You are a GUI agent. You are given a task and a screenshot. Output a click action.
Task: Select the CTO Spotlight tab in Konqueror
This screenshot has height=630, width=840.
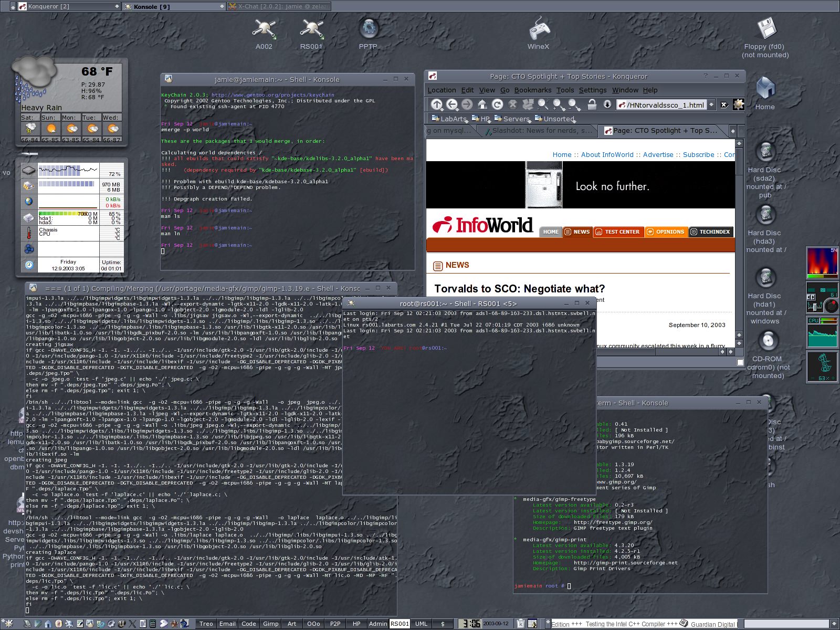click(x=664, y=130)
